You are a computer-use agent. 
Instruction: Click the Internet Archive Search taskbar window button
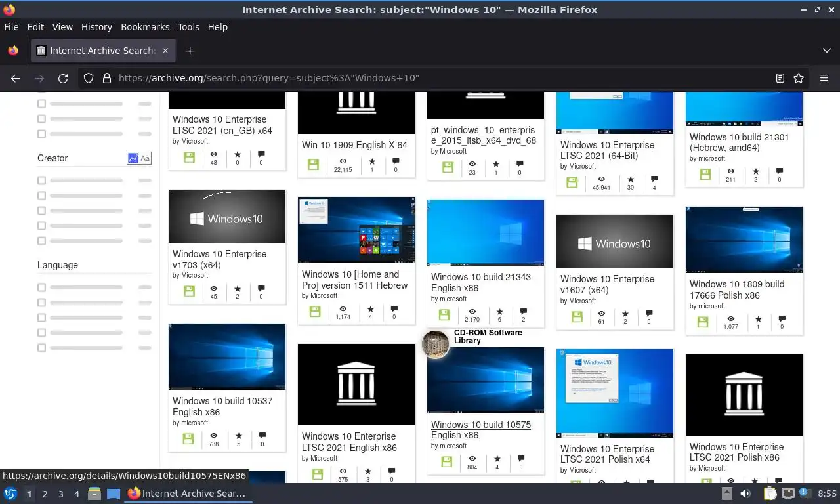[188, 493]
